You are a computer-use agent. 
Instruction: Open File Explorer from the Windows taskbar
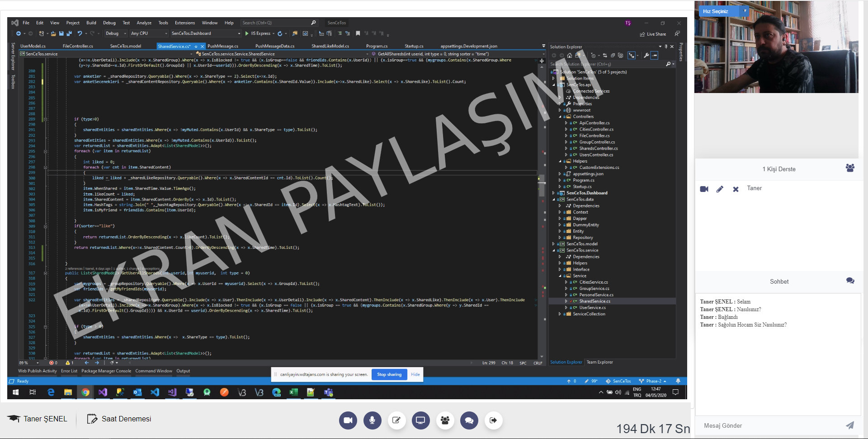tap(68, 392)
